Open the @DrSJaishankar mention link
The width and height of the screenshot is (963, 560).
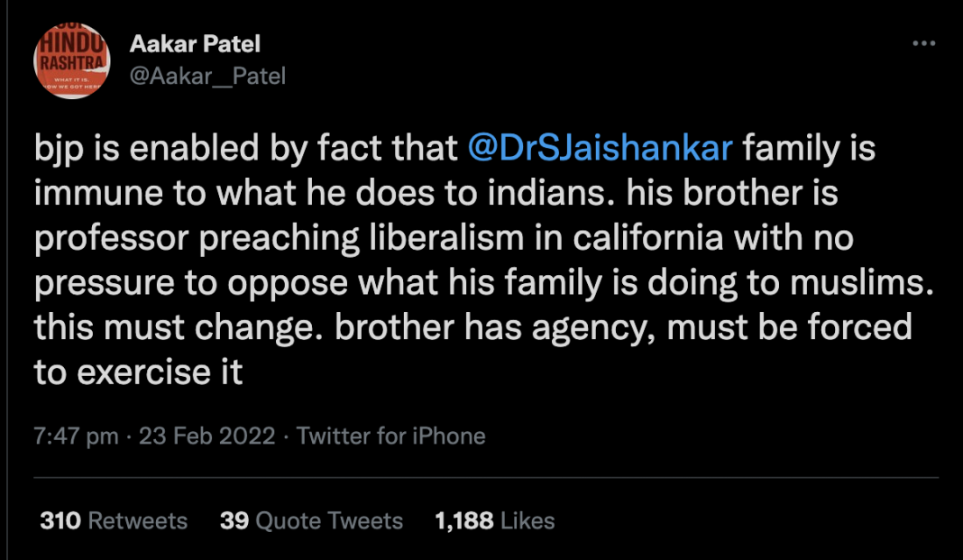pyautogui.click(x=601, y=148)
